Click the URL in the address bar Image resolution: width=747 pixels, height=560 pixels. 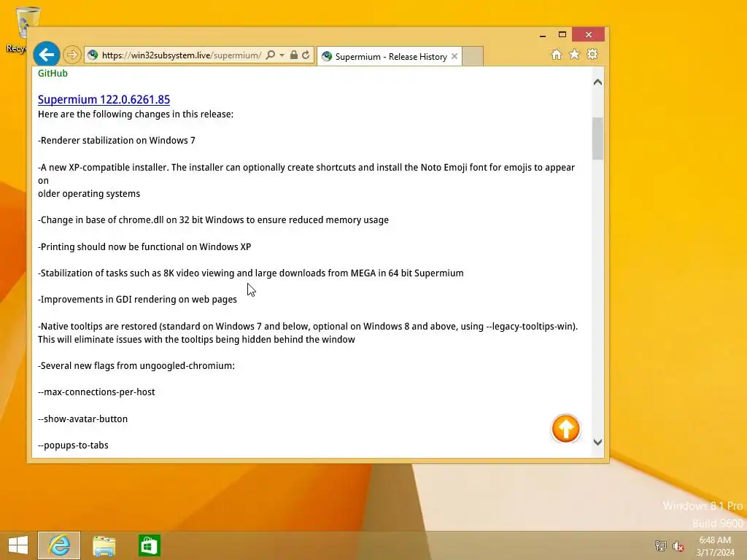coord(182,55)
